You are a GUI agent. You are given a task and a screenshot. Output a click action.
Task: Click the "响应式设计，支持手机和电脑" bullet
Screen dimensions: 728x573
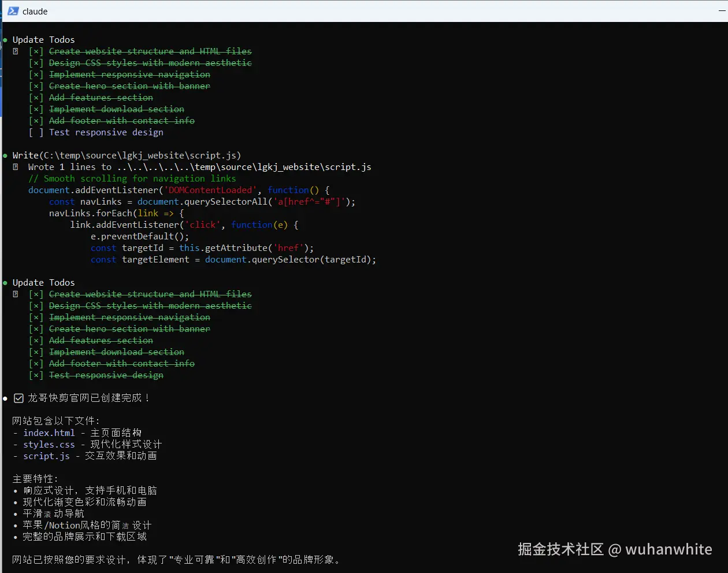coord(90,490)
